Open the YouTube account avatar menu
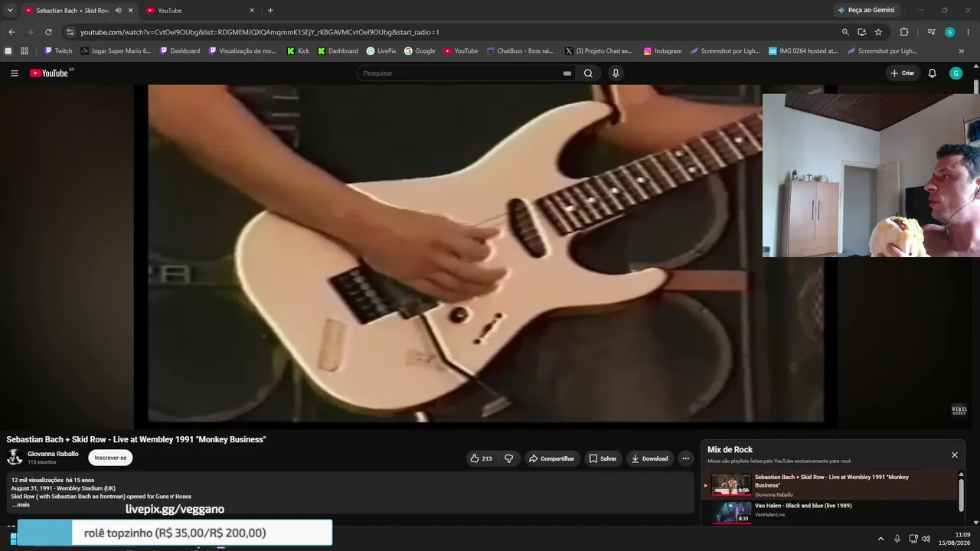980x551 pixels. click(x=955, y=73)
